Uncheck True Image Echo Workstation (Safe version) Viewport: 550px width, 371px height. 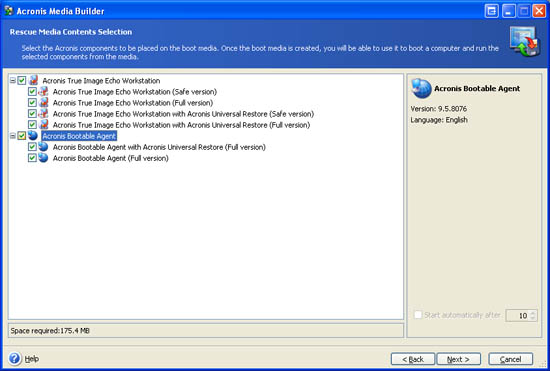click(x=32, y=92)
